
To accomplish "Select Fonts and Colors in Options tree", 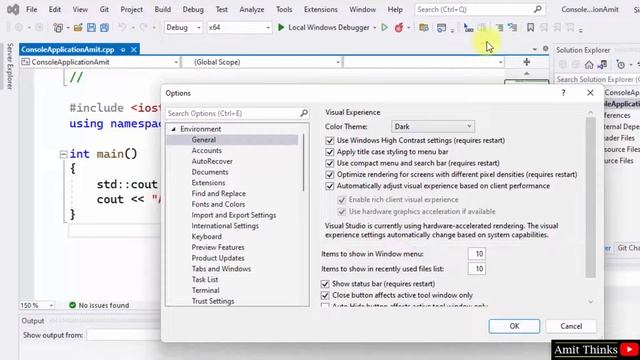I will tap(218, 204).
